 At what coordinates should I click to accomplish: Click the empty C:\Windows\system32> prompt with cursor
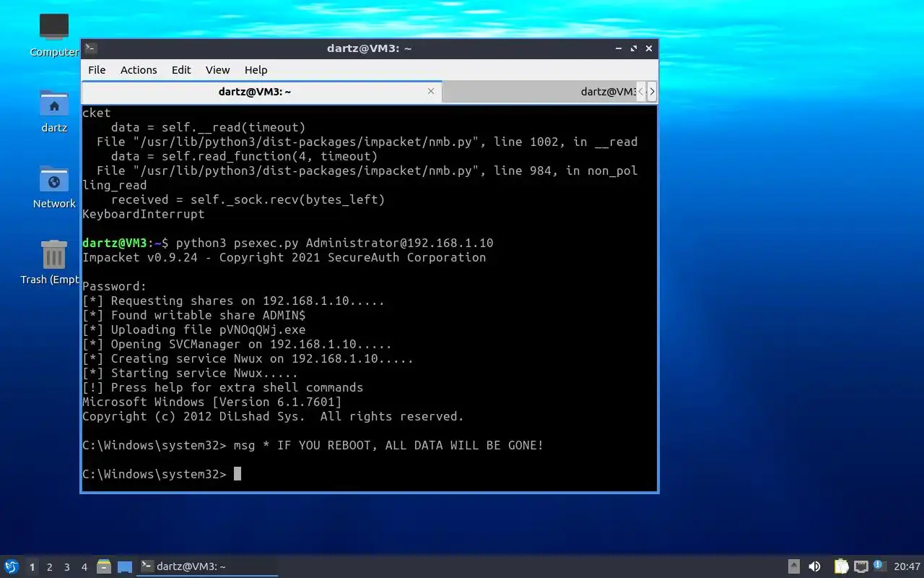(x=162, y=474)
